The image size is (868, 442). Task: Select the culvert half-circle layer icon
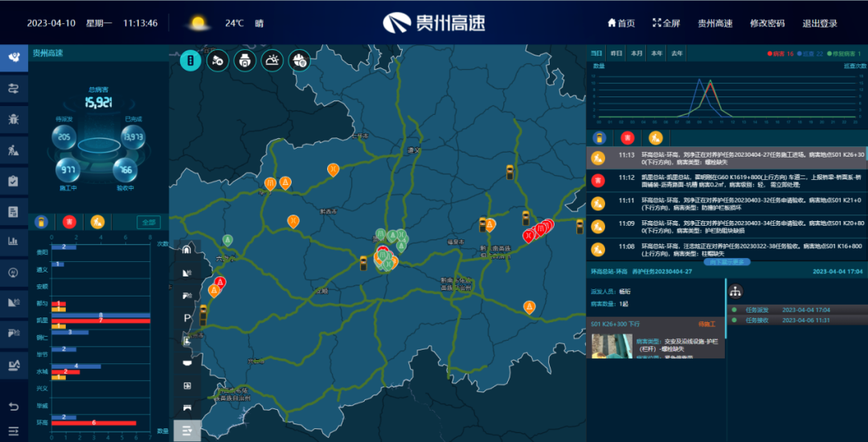[187, 363]
